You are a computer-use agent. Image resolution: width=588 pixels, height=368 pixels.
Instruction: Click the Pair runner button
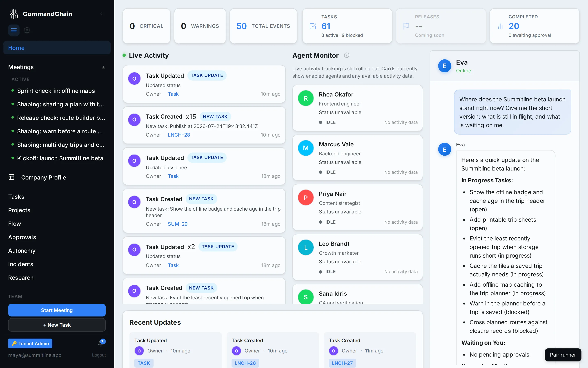coord(563,355)
